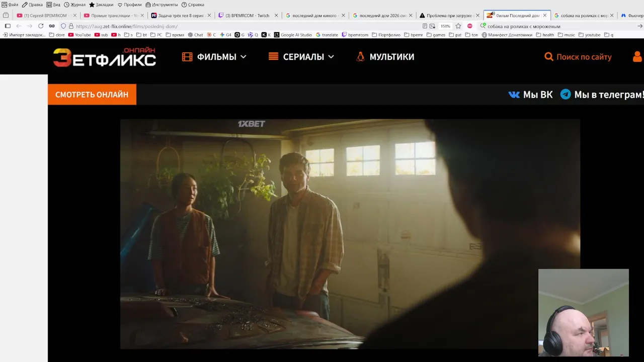Open the health bookmark folder
Image resolution: width=644 pixels, height=362 pixels.
(545, 35)
